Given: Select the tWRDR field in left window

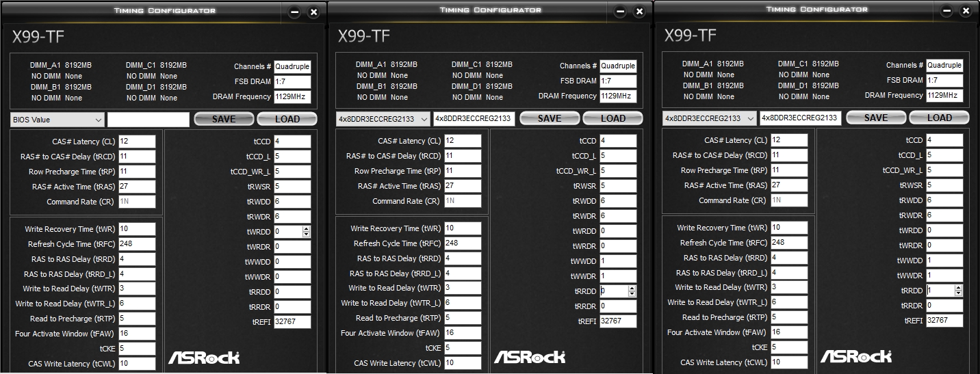Looking at the screenshot, I should (292, 247).
